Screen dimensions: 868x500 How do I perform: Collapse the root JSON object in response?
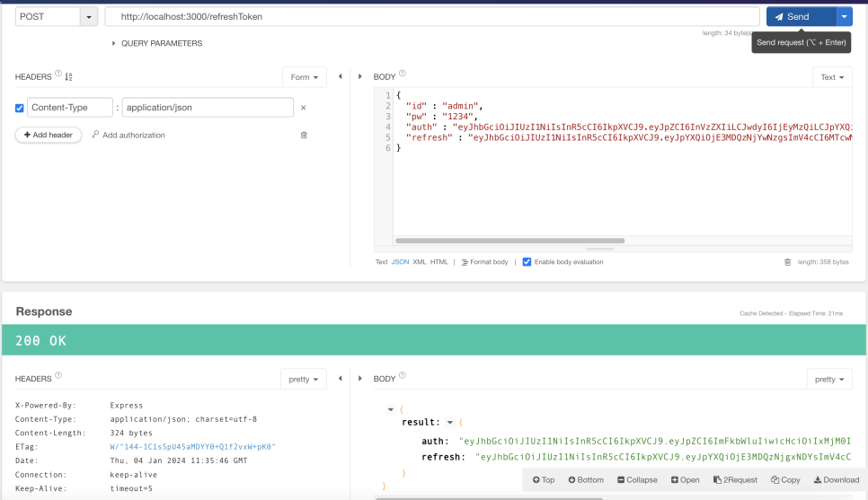(391, 410)
